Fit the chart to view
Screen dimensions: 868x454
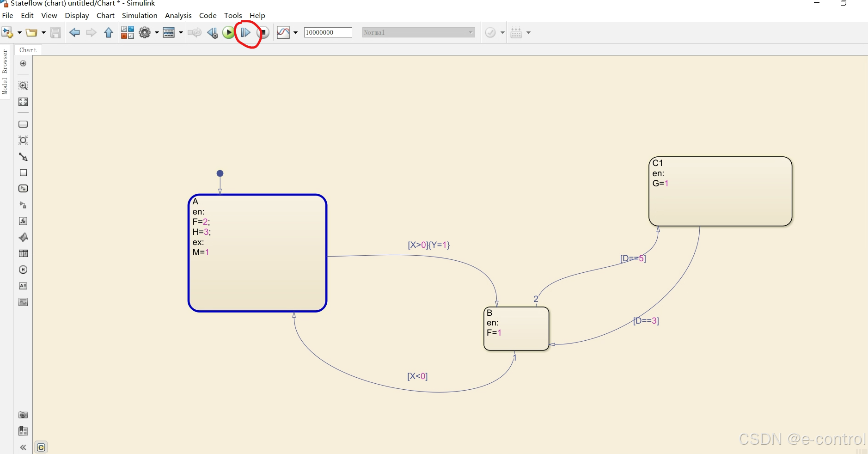click(23, 102)
